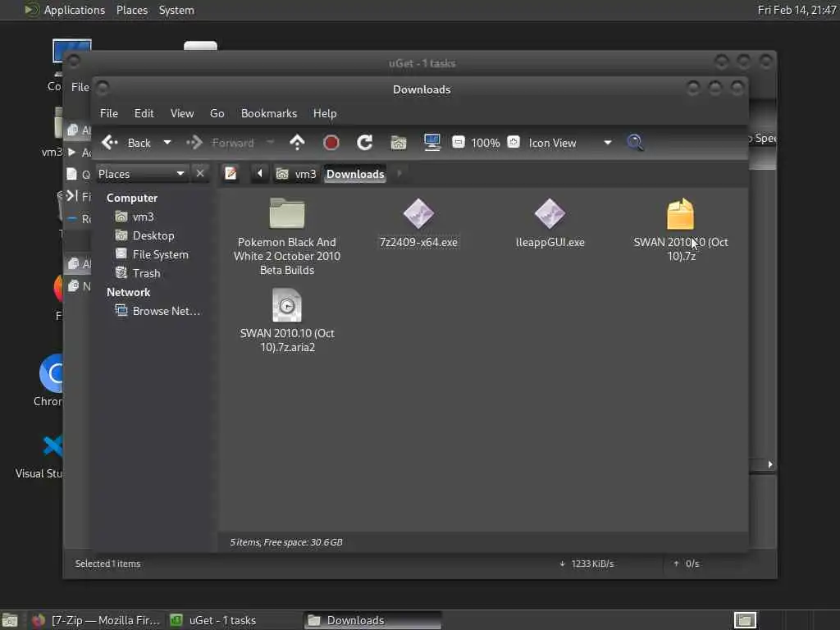Open the System menu in top panel
The height and width of the screenshot is (630, 840).
point(176,10)
